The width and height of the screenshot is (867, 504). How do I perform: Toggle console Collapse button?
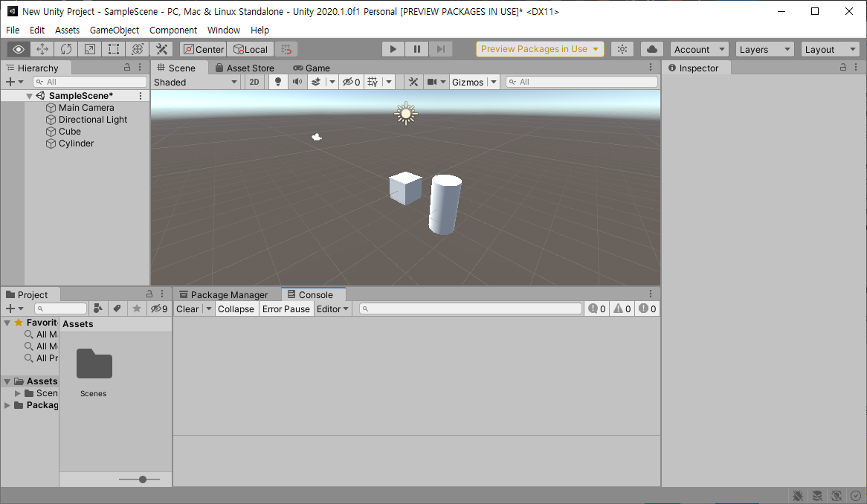click(x=236, y=309)
